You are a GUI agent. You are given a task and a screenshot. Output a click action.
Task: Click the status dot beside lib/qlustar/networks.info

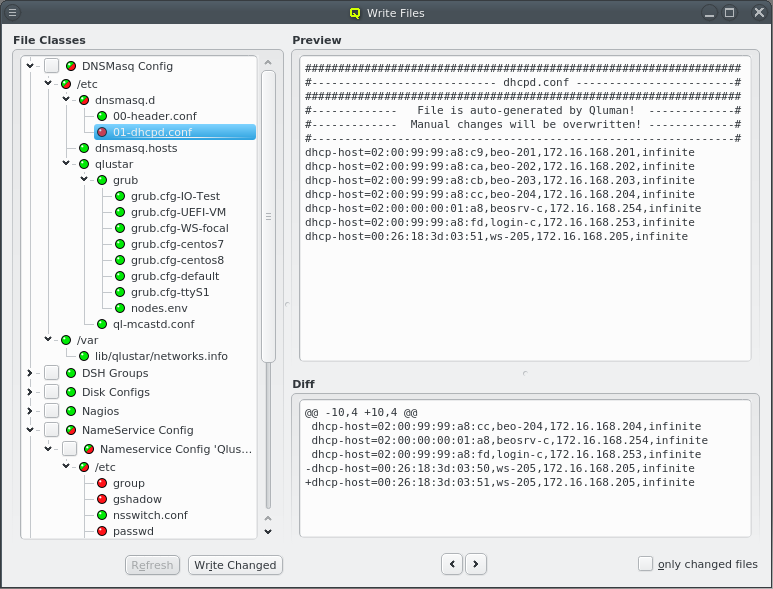[x=84, y=356]
